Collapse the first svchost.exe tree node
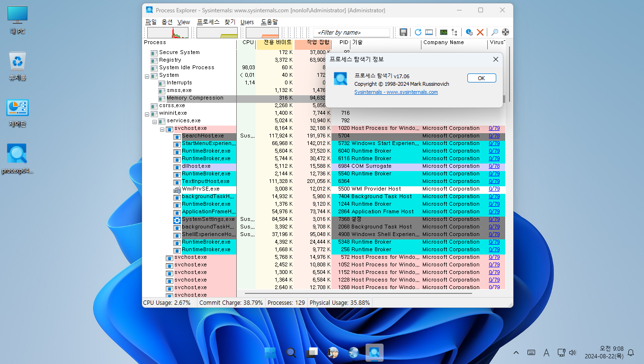The image size is (644, 364). (162, 128)
